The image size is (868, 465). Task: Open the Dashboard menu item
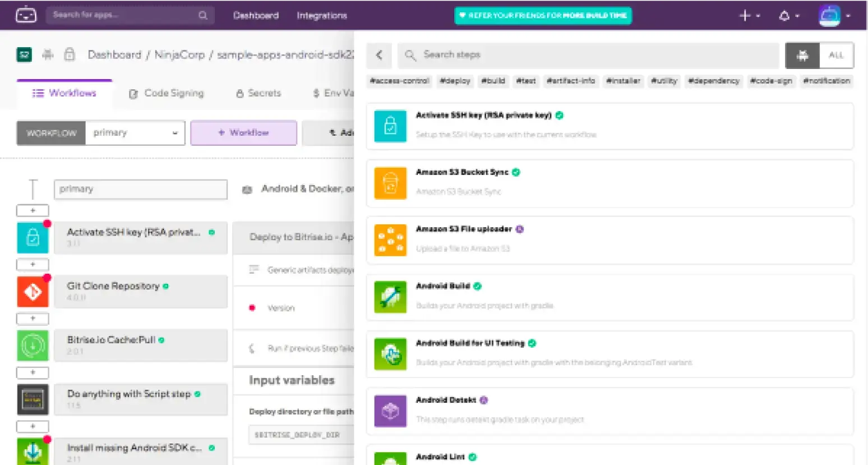[255, 15]
